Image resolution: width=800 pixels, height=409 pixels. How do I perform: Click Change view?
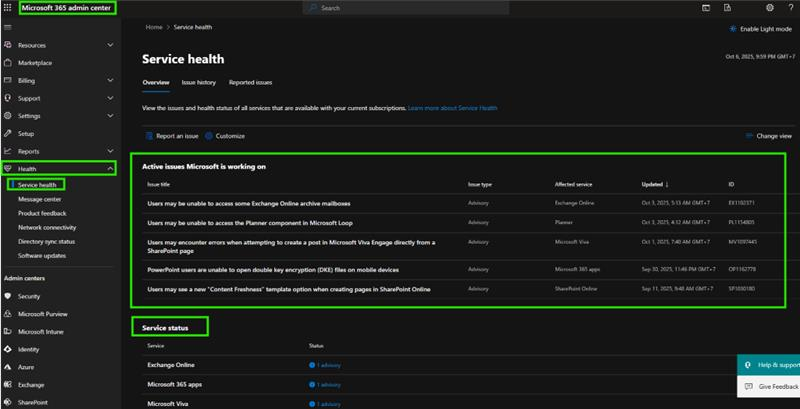click(769, 136)
